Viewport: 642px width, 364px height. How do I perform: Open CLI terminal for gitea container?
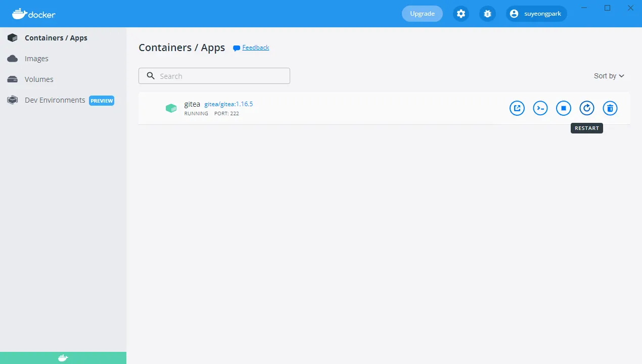coord(540,108)
